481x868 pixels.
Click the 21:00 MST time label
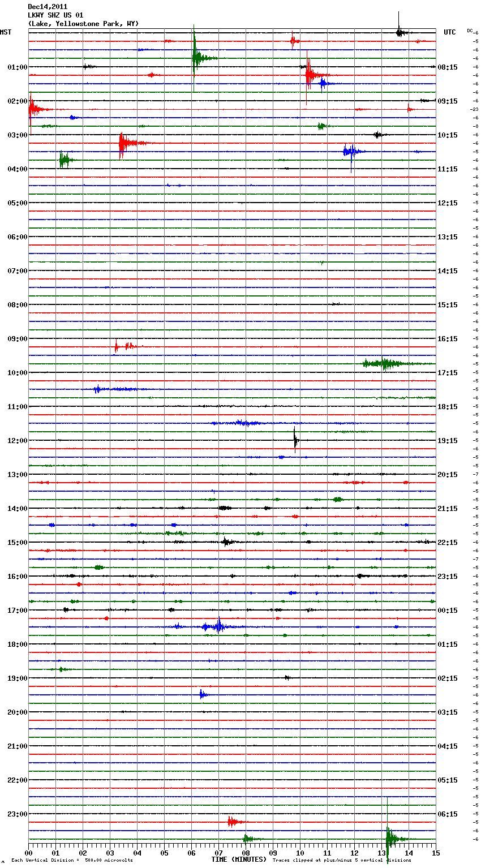point(17,746)
